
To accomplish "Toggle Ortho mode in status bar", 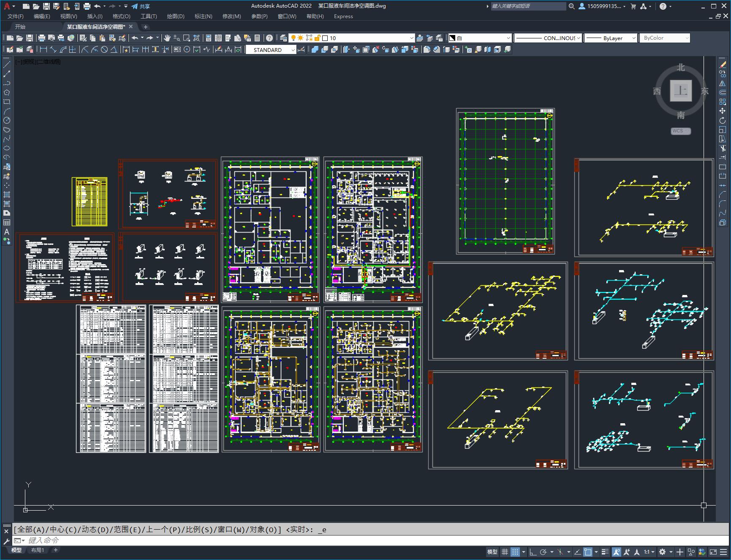I will [533, 552].
